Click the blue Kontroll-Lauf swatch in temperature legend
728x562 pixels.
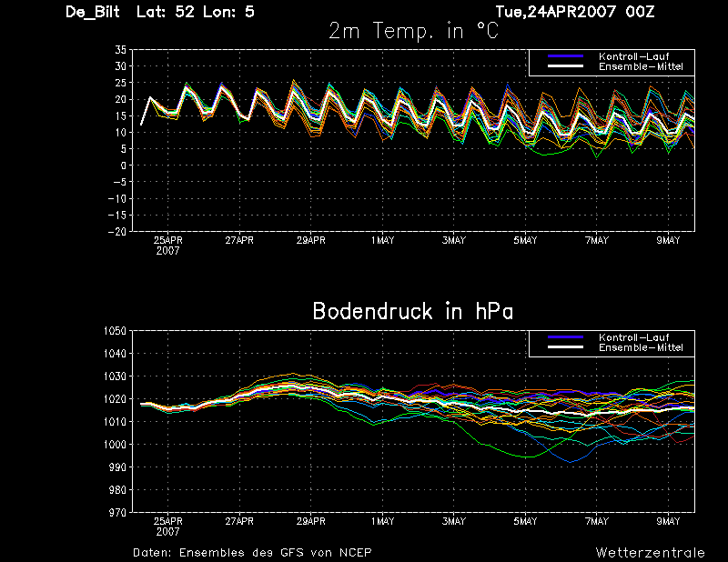(x=565, y=56)
